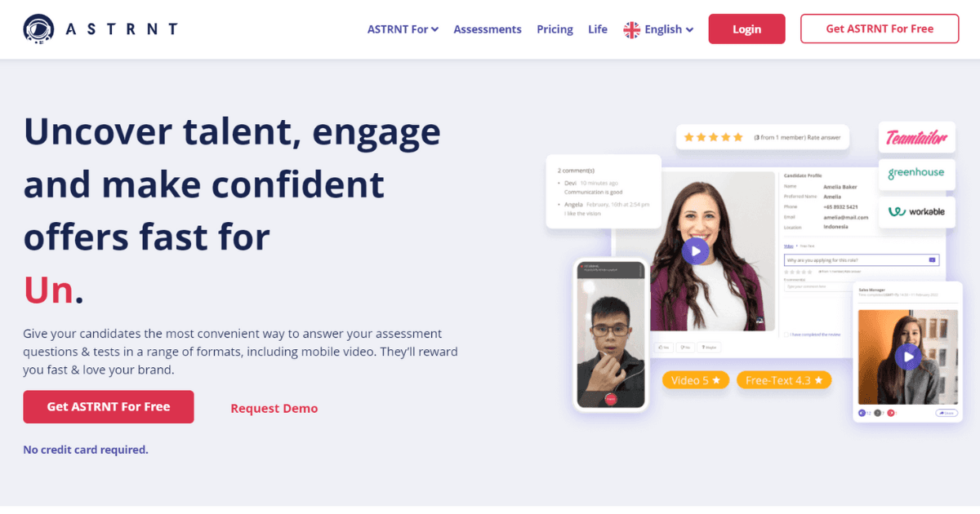This screenshot has width=980, height=514.
Task: Expand the ASTRNT For dropdown menu
Action: 403,29
